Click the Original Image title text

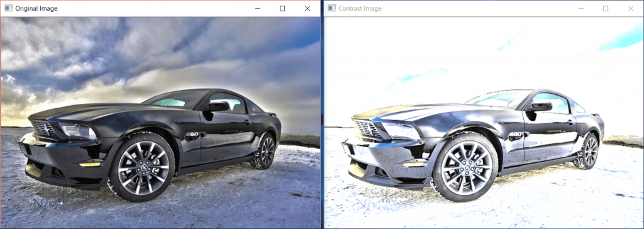pyautogui.click(x=36, y=8)
